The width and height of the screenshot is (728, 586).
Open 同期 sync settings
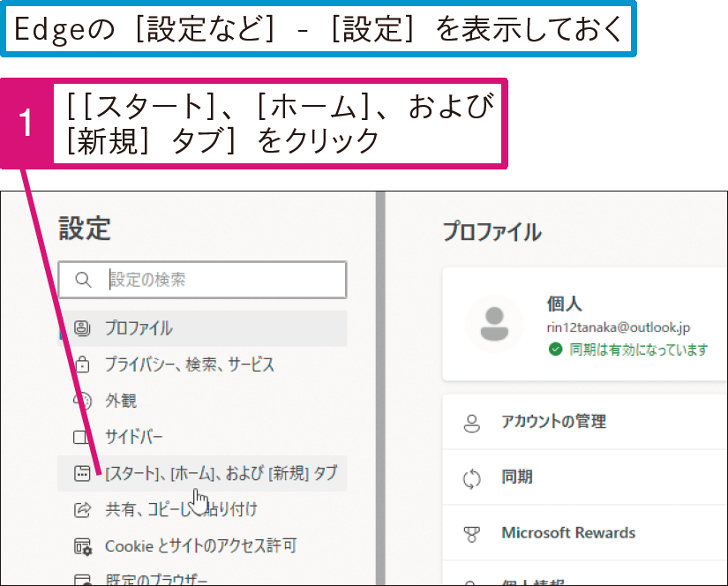585,477
